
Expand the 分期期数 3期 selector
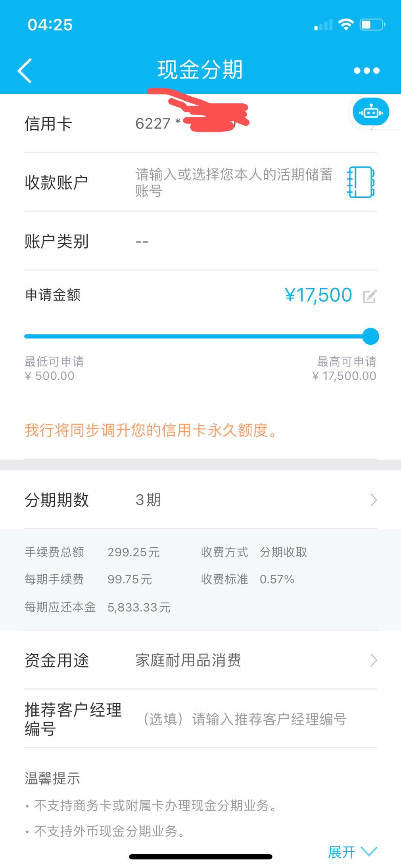coord(200,500)
